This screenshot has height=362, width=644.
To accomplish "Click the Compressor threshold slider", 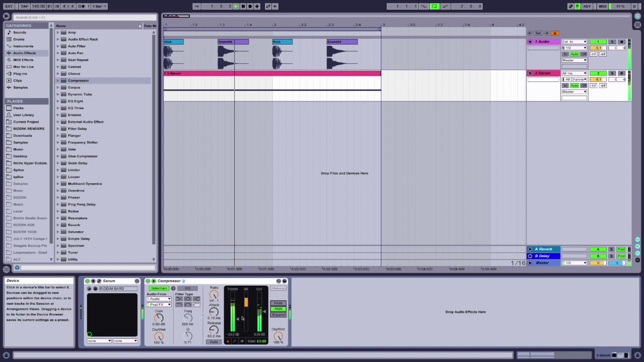I will pos(237,319).
